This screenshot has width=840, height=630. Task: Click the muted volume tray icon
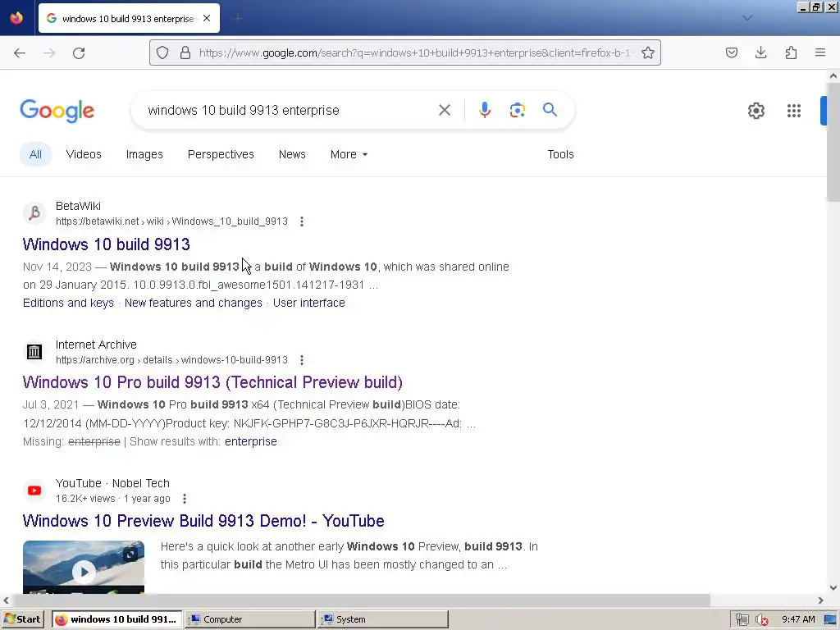(761, 620)
